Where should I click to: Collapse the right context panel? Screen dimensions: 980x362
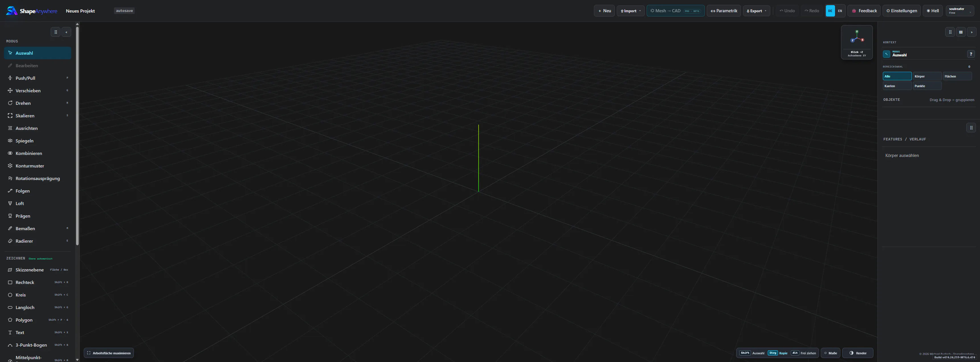(x=971, y=32)
